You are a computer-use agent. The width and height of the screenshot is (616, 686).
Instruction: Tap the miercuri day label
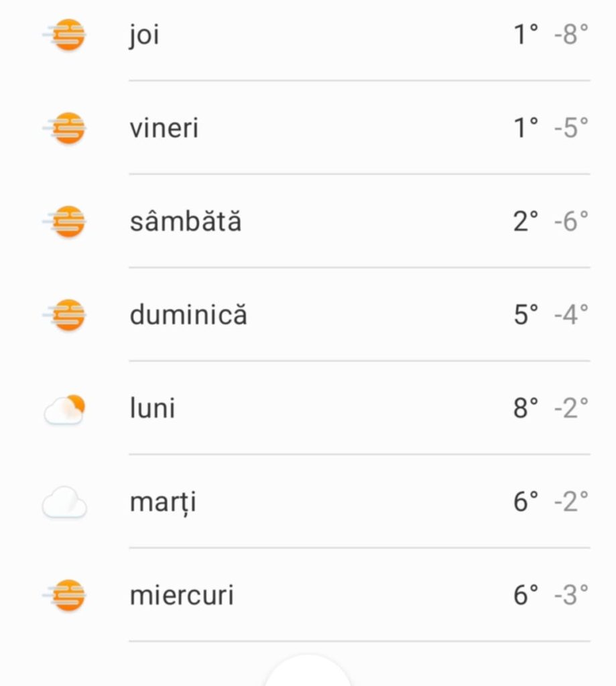(182, 596)
